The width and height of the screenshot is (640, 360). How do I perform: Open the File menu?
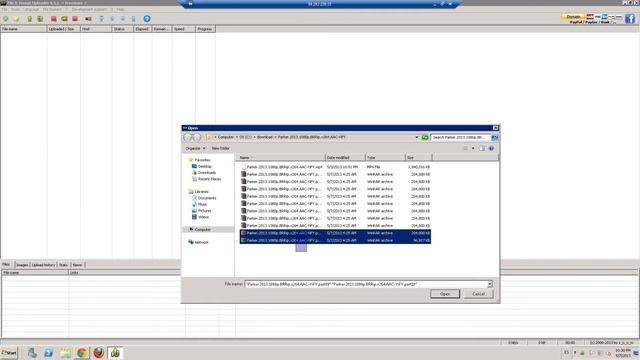point(4,9)
